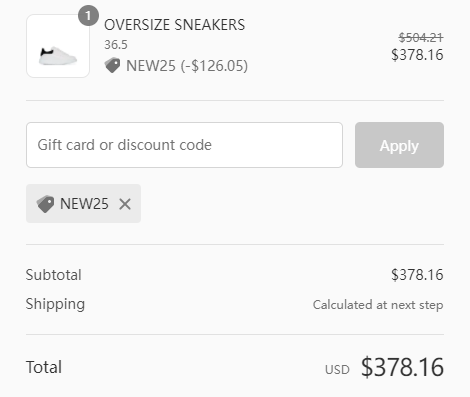Click the $378.16 subtotal amount
The width and height of the screenshot is (470, 397).
coord(417,275)
